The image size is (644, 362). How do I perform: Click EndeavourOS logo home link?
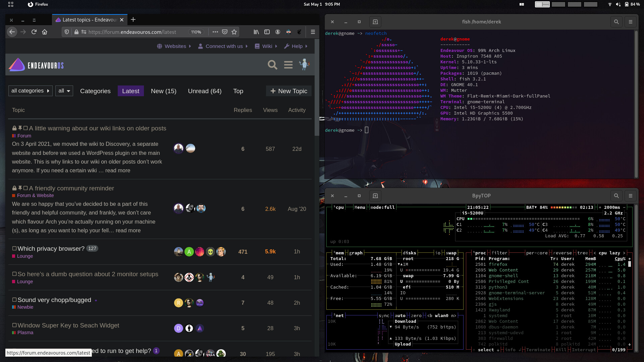click(36, 65)
